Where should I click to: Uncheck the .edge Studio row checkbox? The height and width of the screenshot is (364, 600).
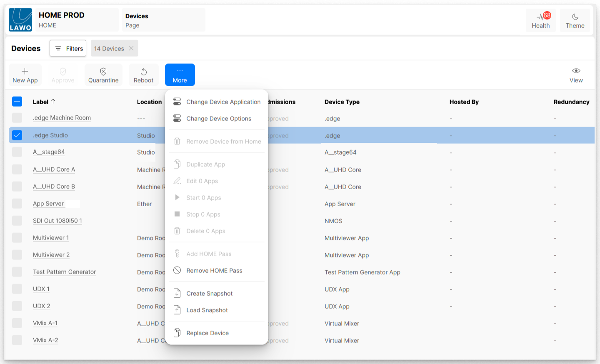pos(17,135)
